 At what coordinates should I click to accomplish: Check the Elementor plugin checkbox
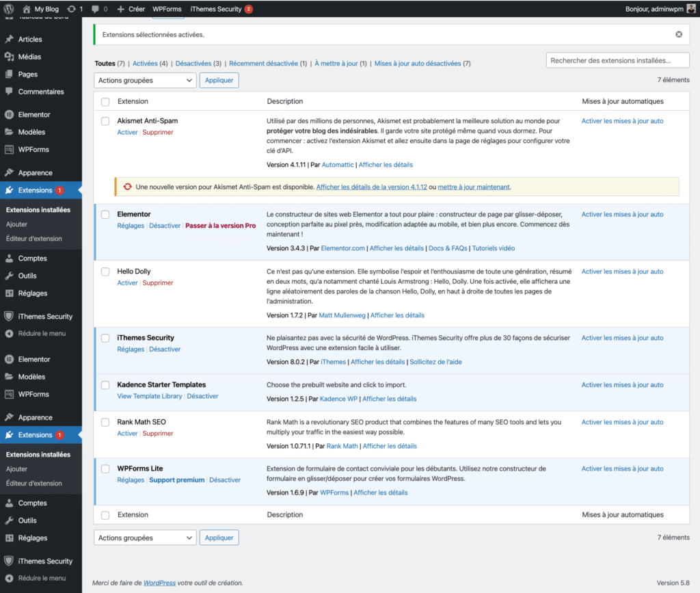click(105, 214)
